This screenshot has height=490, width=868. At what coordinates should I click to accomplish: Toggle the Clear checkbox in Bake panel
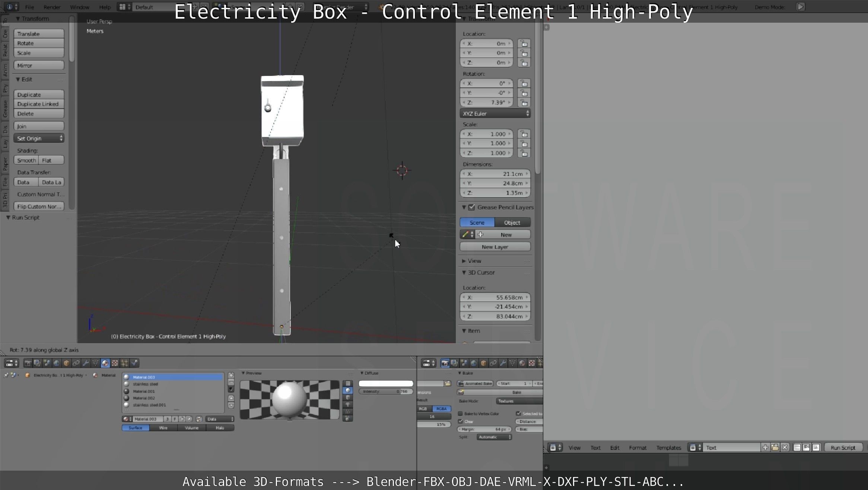click(460, 422)
